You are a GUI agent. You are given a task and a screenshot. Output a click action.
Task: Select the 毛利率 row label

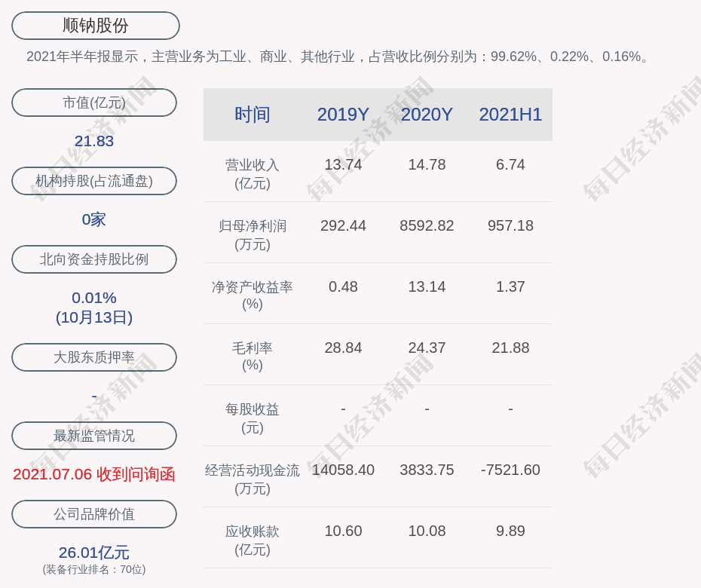(253, 357)
